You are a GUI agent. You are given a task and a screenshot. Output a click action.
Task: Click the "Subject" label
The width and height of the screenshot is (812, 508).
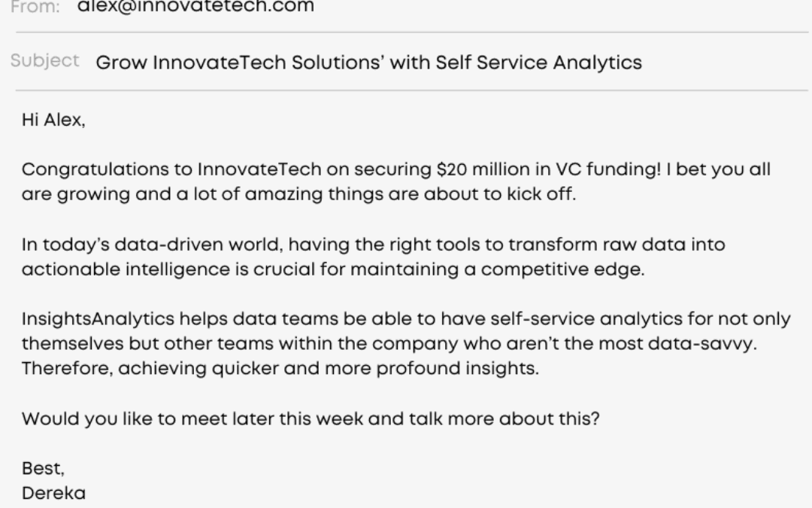coord(44,62)
